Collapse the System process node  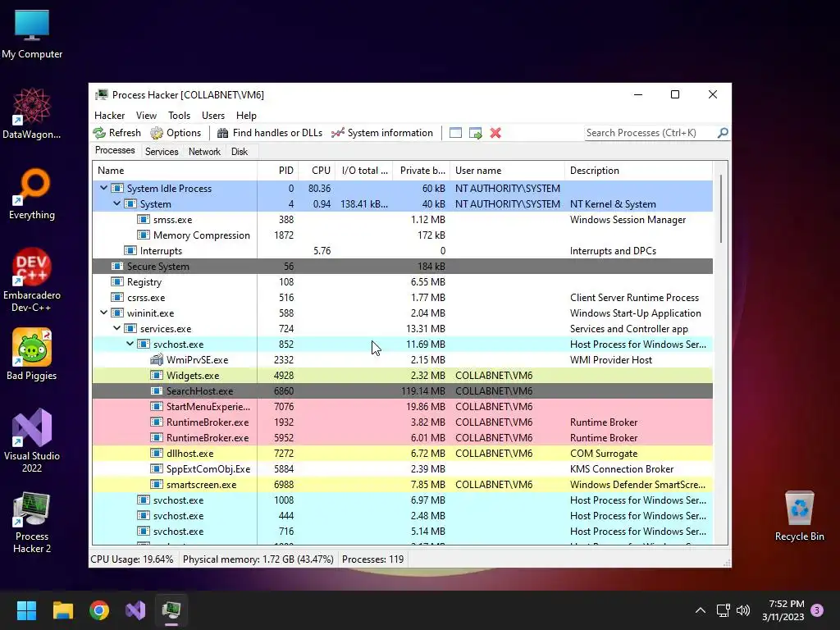click(x=116, y=203)
